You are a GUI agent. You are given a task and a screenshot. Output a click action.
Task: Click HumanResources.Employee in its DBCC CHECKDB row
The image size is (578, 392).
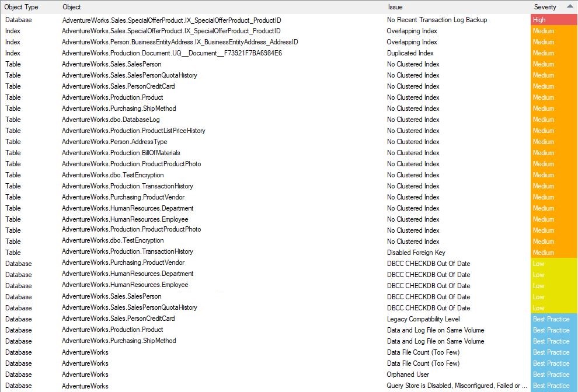[125, 285]
